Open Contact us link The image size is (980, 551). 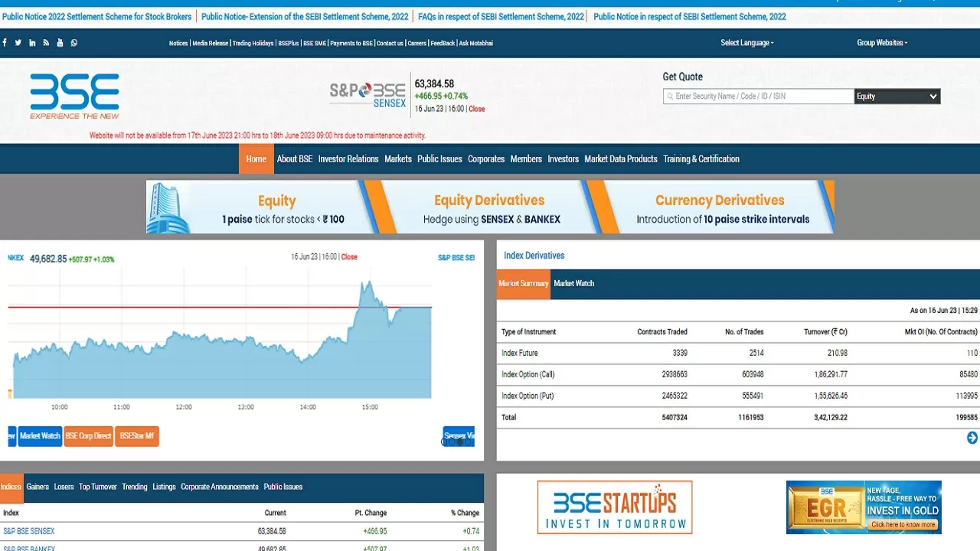(390, 44)
